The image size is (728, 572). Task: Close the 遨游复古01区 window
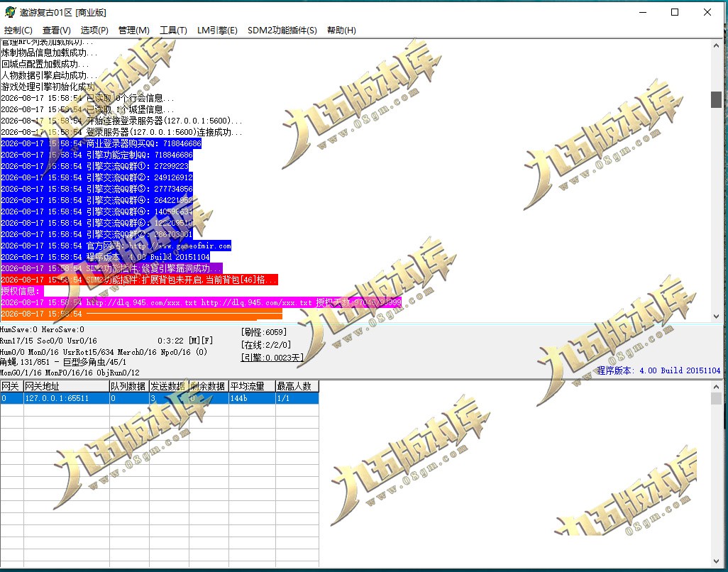[707, 13]
